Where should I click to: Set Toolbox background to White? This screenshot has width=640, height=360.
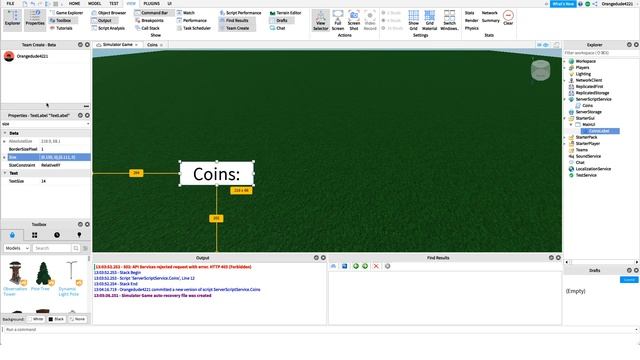36,319
